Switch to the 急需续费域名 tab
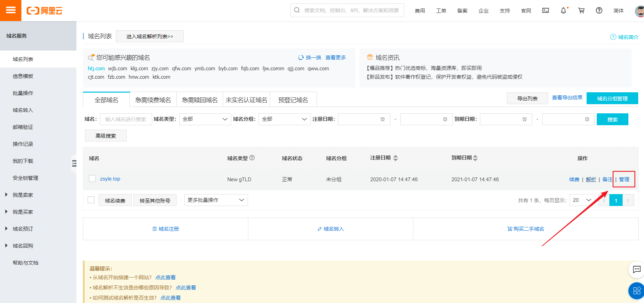Image resolution: width=644 pixels, height=303 pixels. (153, 100)
